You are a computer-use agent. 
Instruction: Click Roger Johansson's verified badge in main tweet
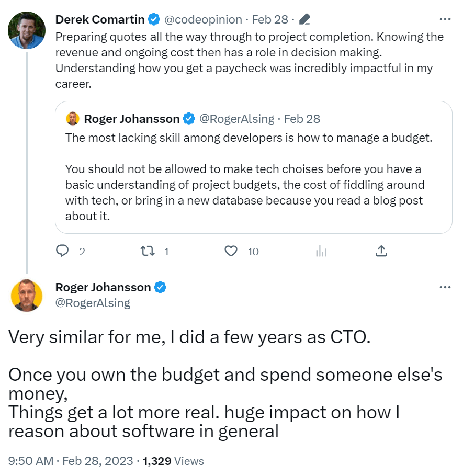click(x=160, y=287)
